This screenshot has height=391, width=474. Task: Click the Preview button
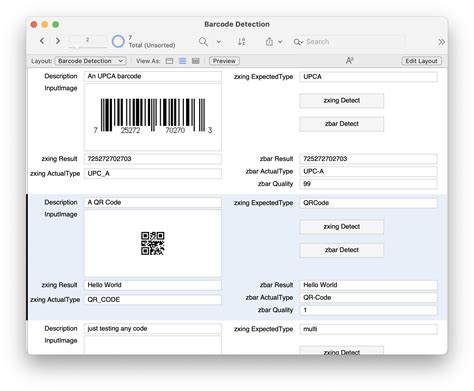[224, 61]
